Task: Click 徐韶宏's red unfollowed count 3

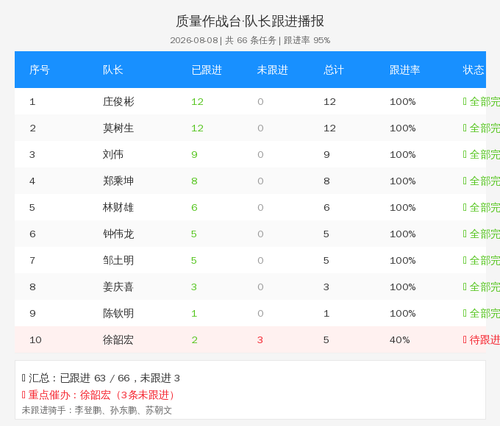Action: pos(260,340)
